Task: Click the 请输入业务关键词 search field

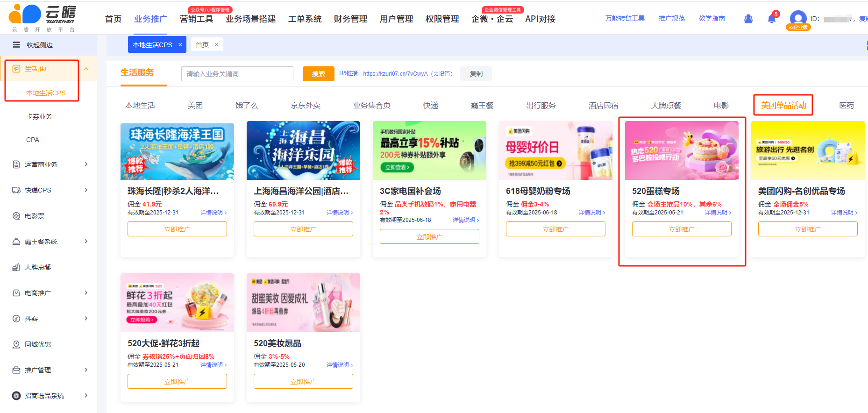Action: [237, 74]
